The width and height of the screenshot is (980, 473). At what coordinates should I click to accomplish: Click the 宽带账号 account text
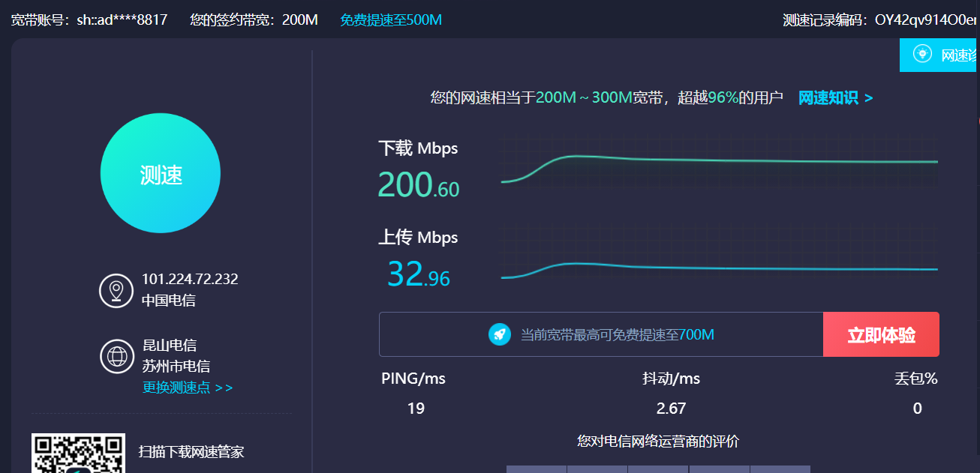(x=89, y=19)
